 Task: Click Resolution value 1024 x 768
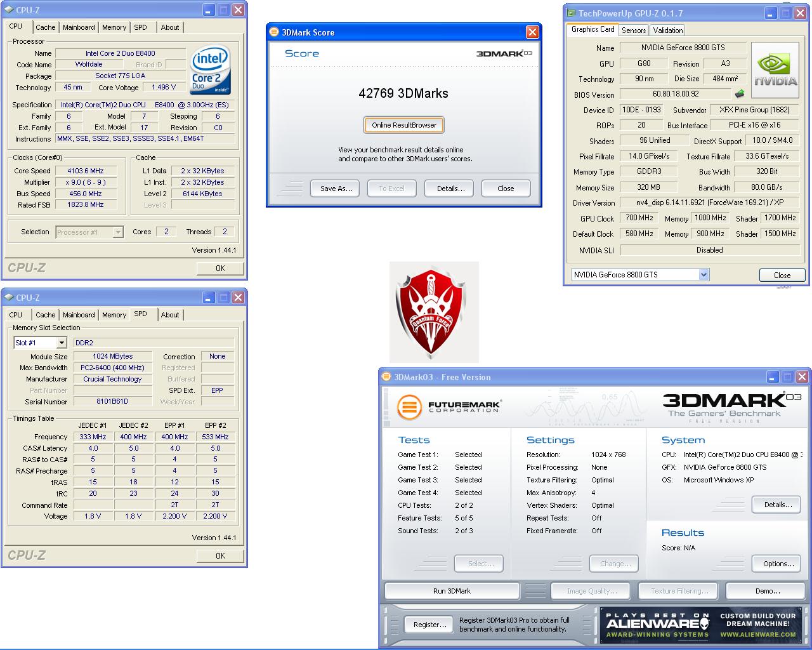click(608, 454)
